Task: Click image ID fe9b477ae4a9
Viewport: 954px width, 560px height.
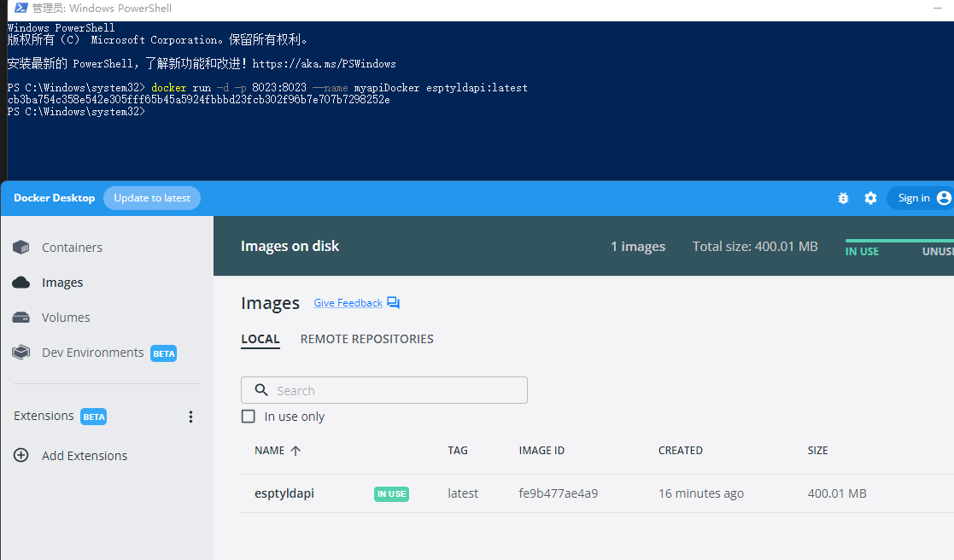Action: point(558,493)
